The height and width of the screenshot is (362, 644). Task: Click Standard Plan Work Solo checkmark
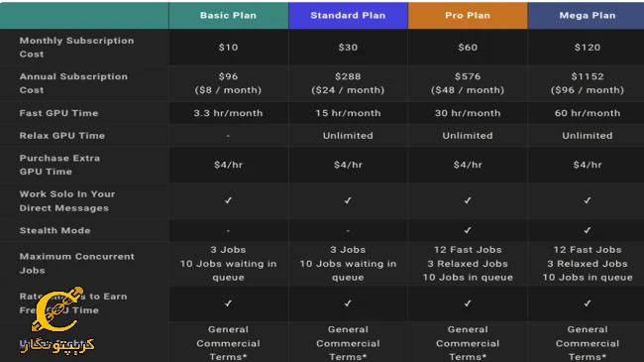pyautogui.click(x=348, y=200)
